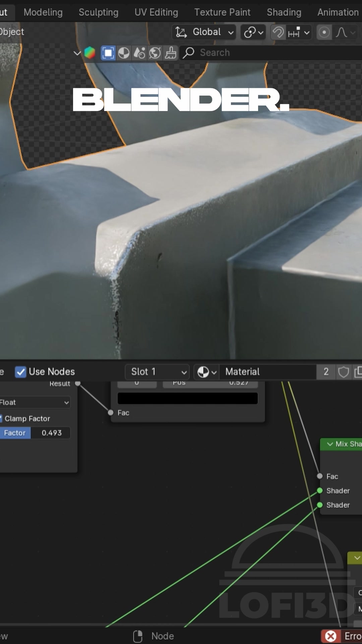Open the Texture Paint workspace tab
The height and width of the screenshot is (644, 362).
click(x=222, y=12)
